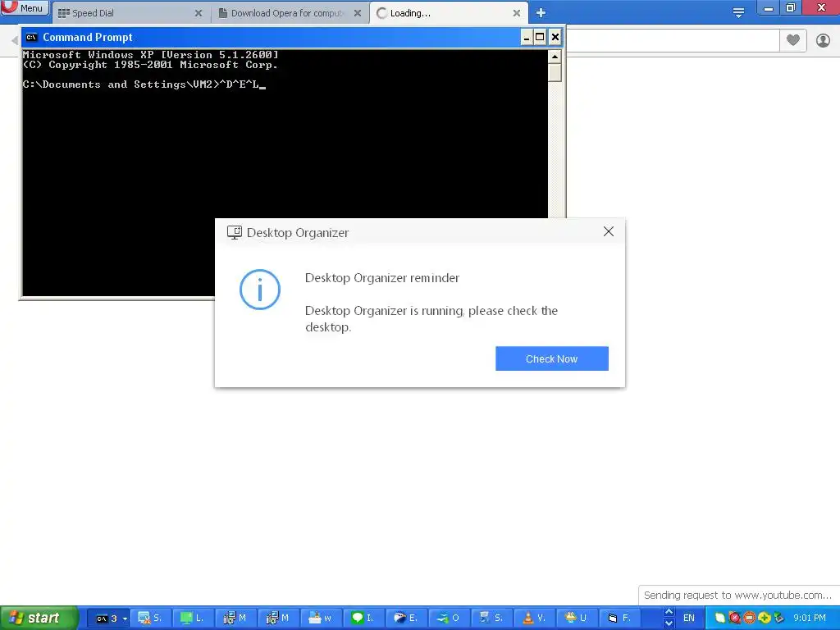Image resolution: width=840 pixels, height=630 pixels.
Task: Restore down the Opera browser window
Action: pos(791,7)
